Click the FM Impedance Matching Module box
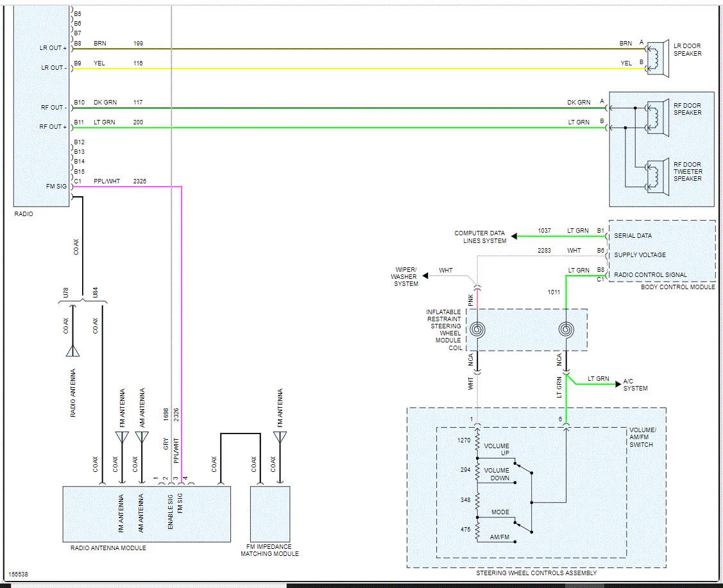Viewport: 723px width, 588px height. [269, 514]
